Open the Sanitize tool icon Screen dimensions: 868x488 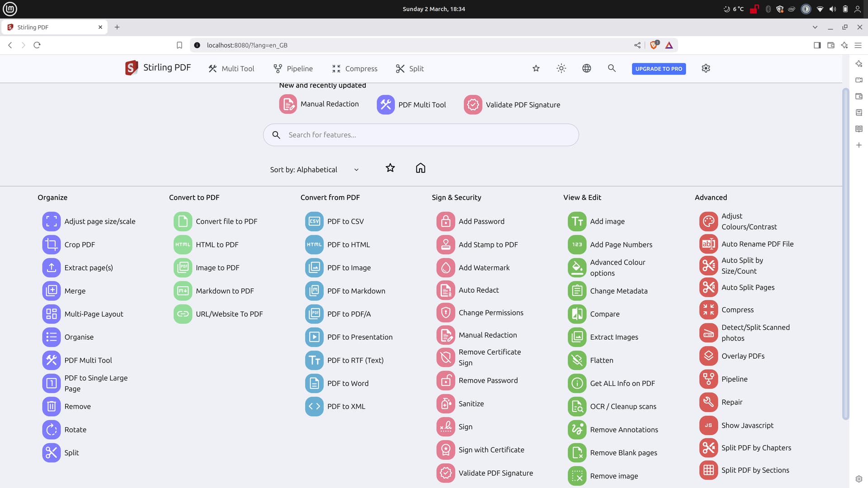pos(446,404)
